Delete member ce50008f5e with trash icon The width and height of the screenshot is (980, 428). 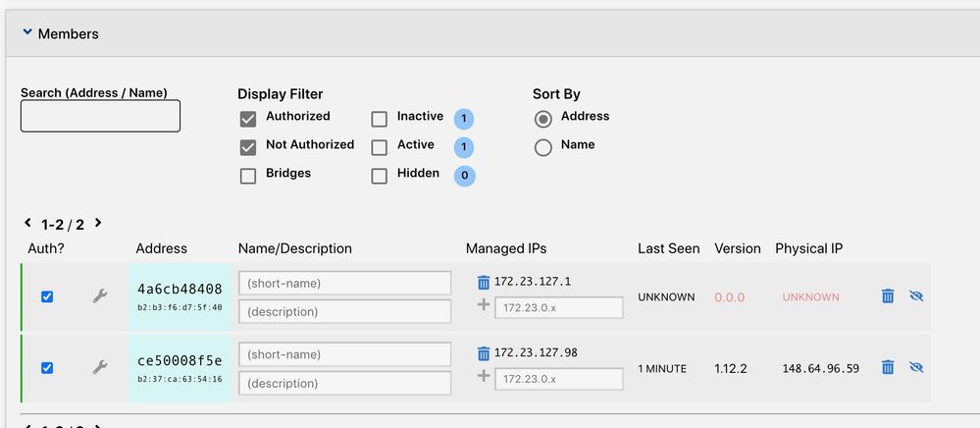(888, 367)
